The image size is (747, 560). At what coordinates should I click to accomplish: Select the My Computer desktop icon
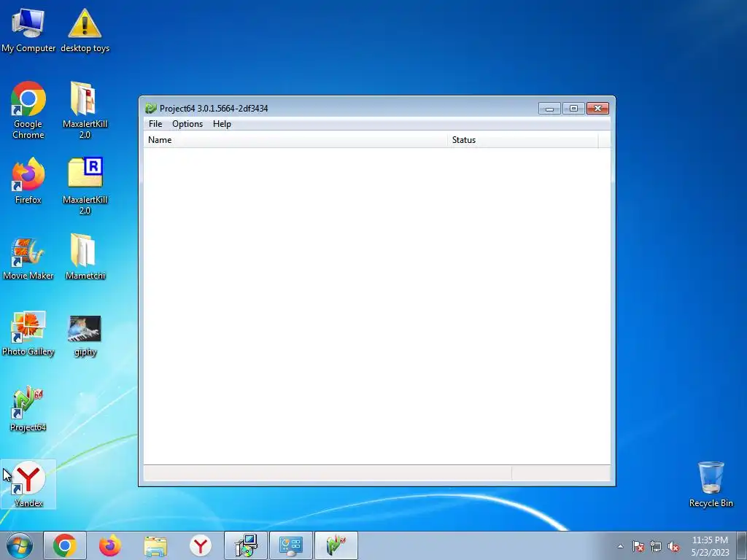click(28, 31)
